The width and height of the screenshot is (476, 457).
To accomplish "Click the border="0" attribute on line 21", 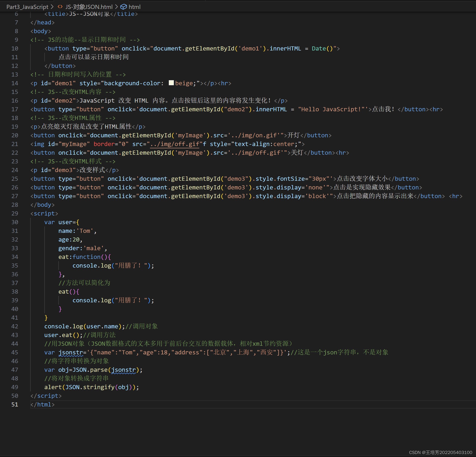I will tap(111, 144).
